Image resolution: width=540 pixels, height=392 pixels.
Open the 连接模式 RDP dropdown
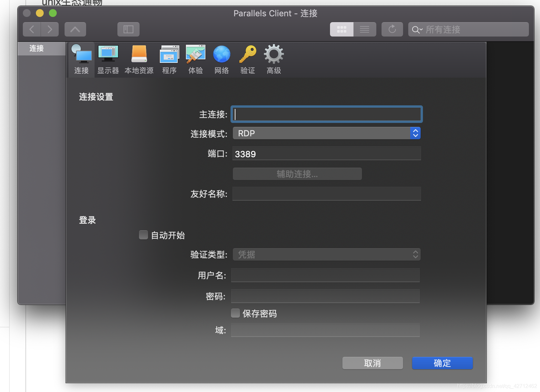326,133
